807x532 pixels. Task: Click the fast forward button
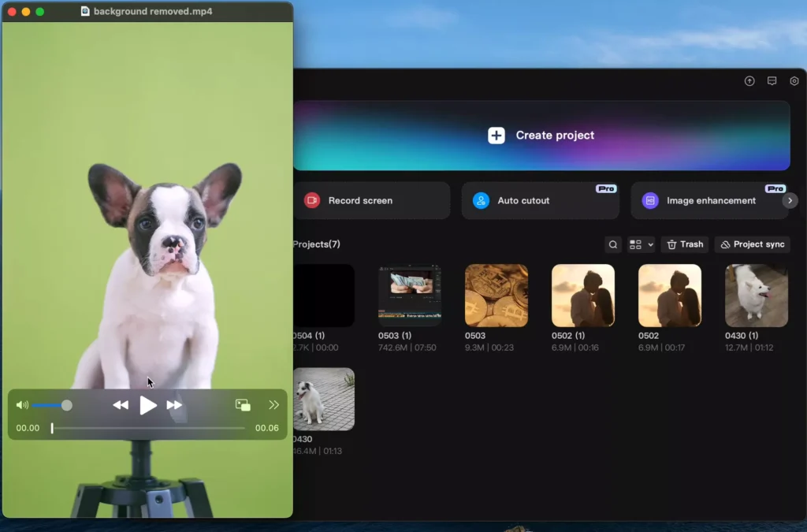tap(174, 405)
